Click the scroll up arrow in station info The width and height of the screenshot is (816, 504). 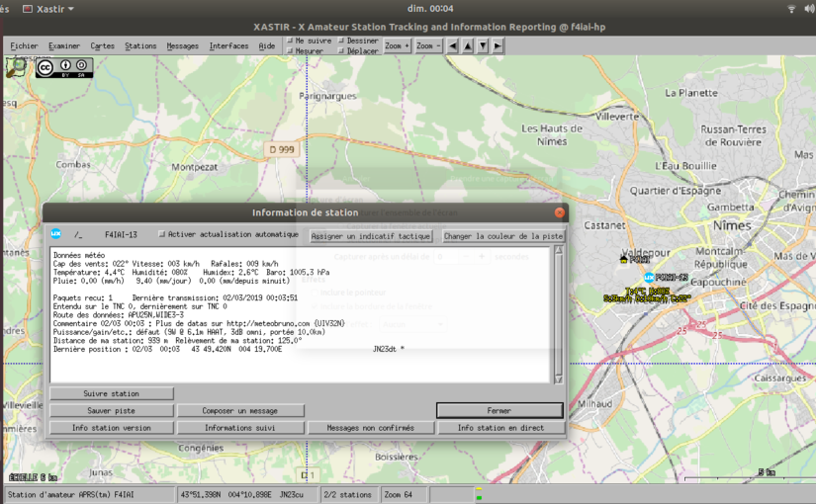click(559, 250)
